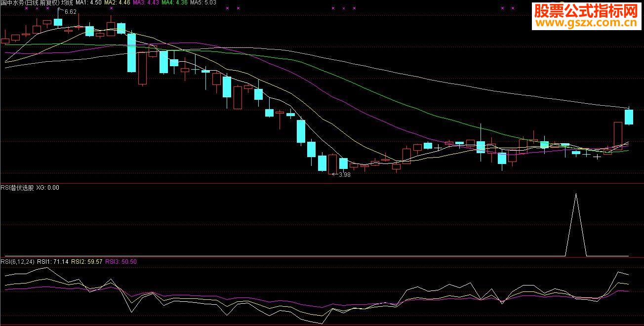Click the 6.62 high price label
The height and width of the screenshot is (326, 644).
(x=71, y=11)
